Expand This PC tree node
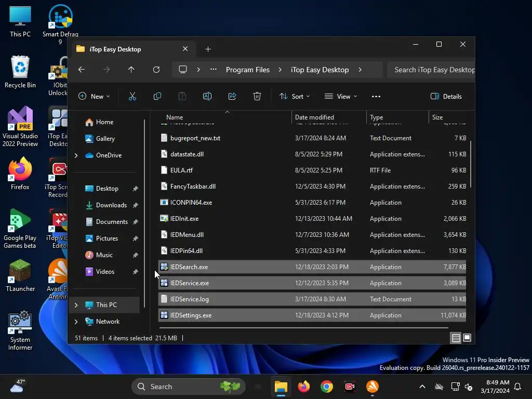Screen dimensions: 532x399 tap(76, 305)
